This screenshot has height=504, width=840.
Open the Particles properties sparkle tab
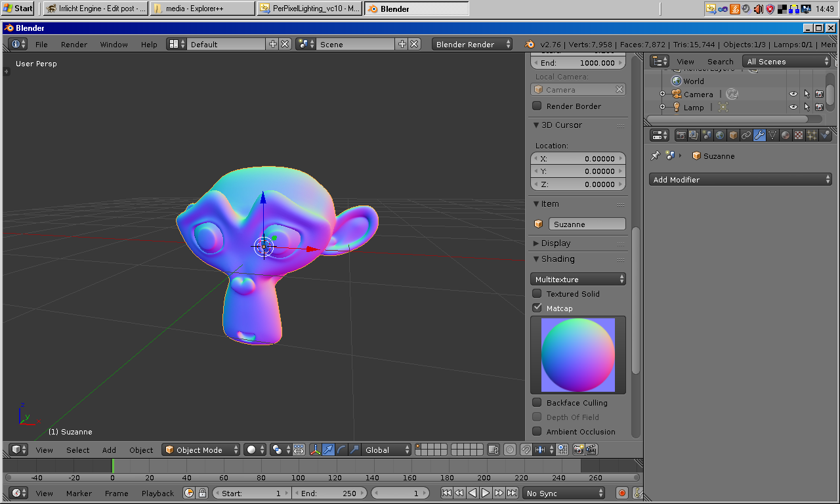coord(812,135)
